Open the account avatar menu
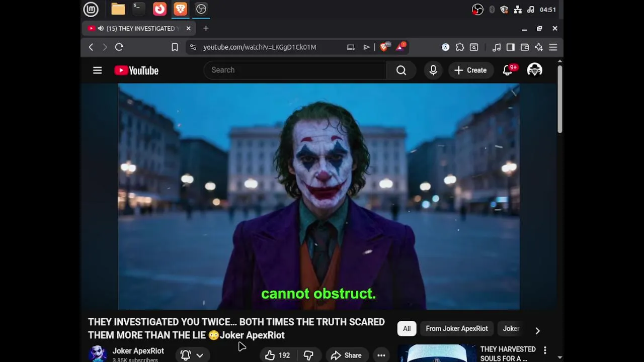Screen dimensions: 644x362 [x=534, y=70]
